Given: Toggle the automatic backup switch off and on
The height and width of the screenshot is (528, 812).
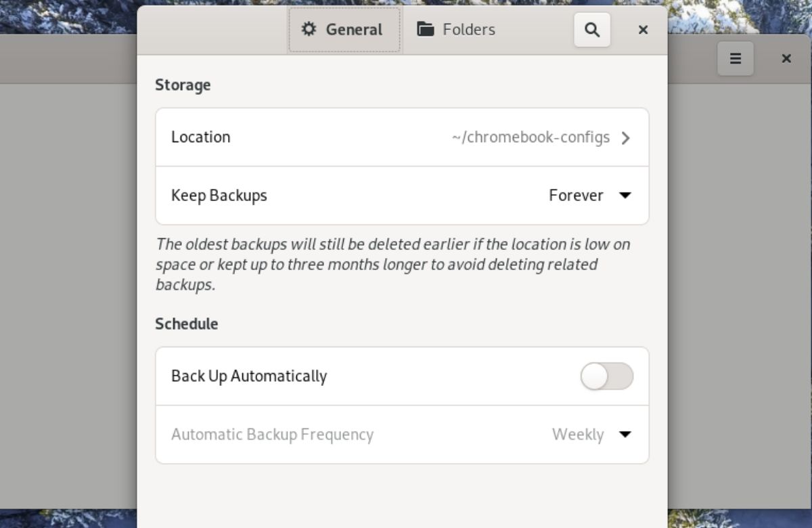Looking at the screenshot, I should 607,376.
